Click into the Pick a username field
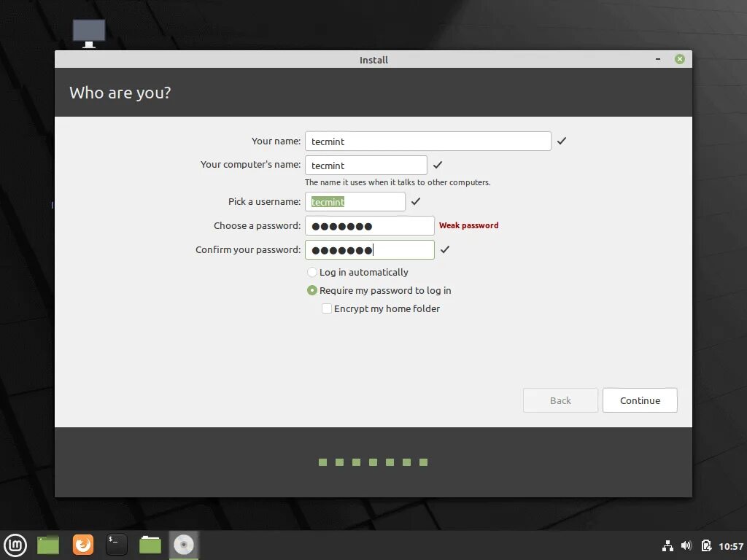Image resolution: width=747 pixels, height=560 pixels. [355, 202]
